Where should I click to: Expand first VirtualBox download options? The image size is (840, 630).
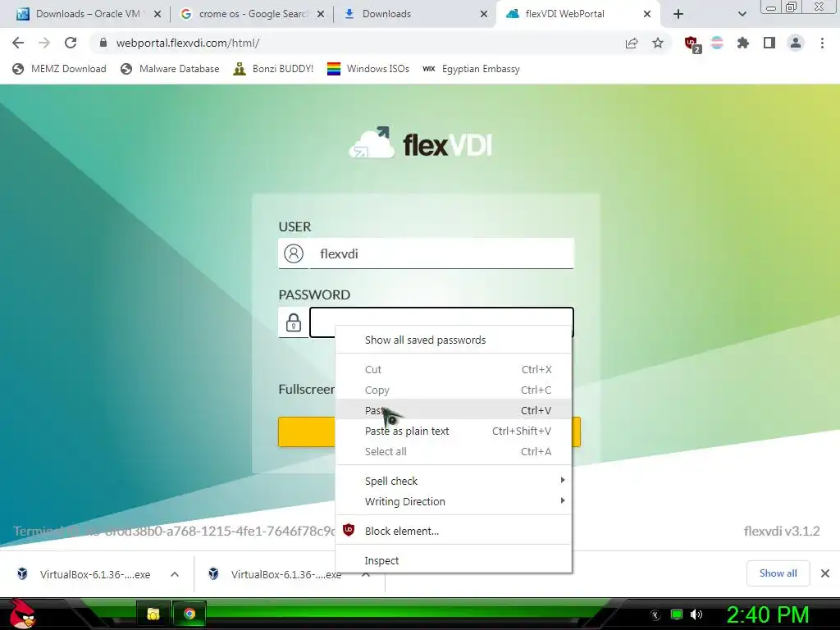click(x=175, y=574)
